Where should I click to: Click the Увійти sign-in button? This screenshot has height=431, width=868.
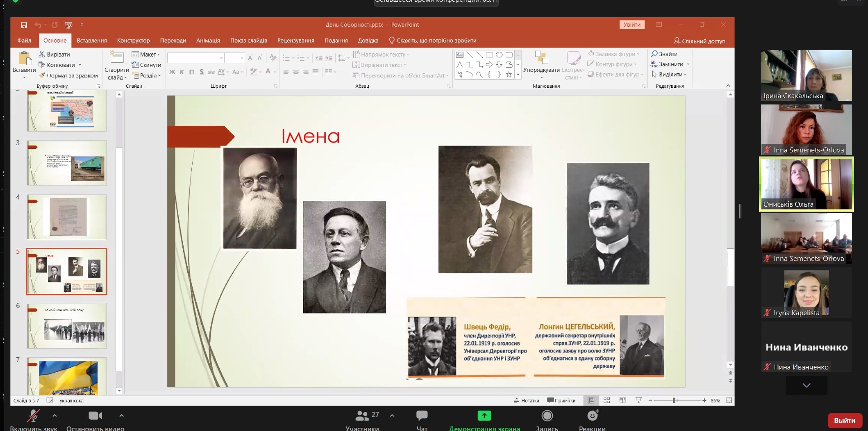pos(631,25)
